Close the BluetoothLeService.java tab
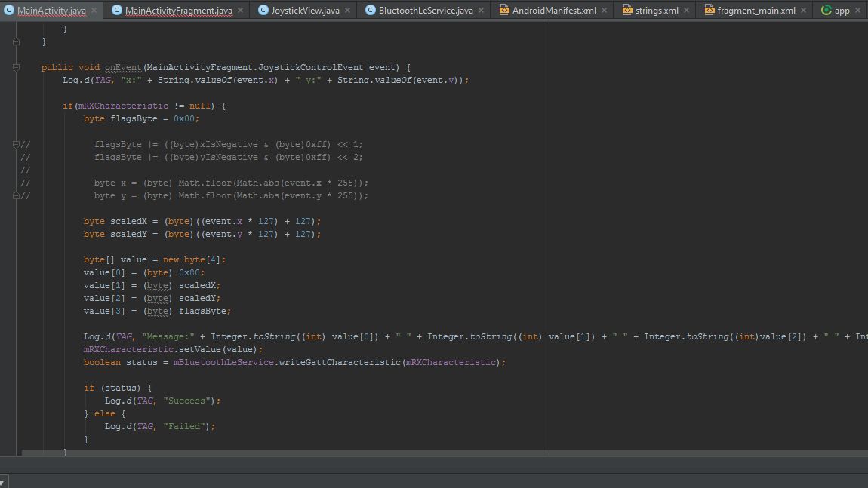The height and width of the screenshot is (488, 868). [481, 11]
